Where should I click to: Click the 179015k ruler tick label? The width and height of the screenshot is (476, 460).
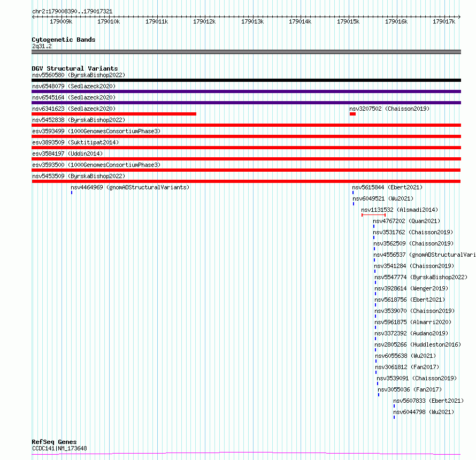coord(348,22)
